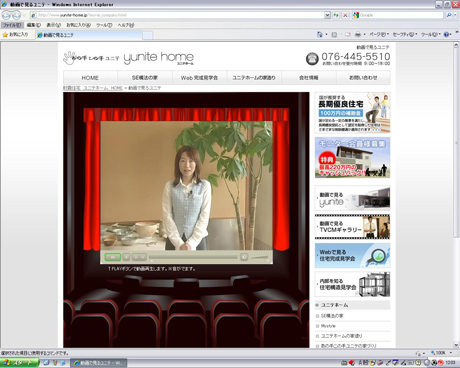Mute the video using the speaker icon
This screenshot has width=460, height=368.
pyautogui.click(x=244, y=257)
